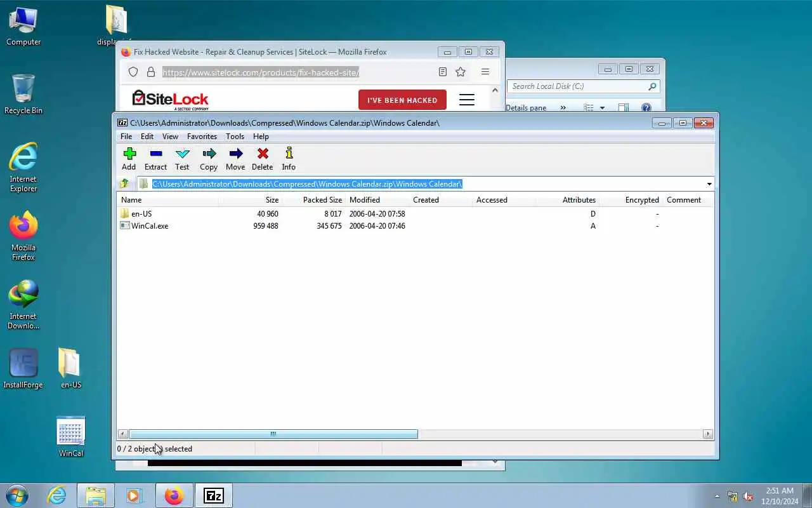Sort by the Modified column
Viewport: 812px width, 508px height.
tap(377, 200)
